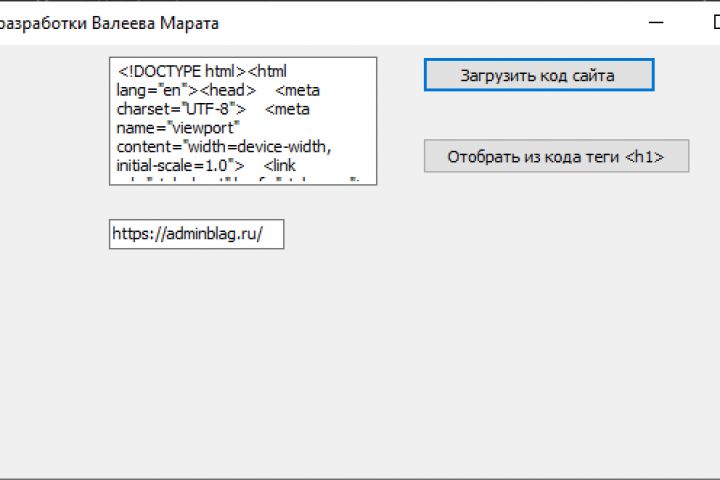
Task: Click the "<meta" text after charset="UTF-8"
Action: (x=287, y=108)
